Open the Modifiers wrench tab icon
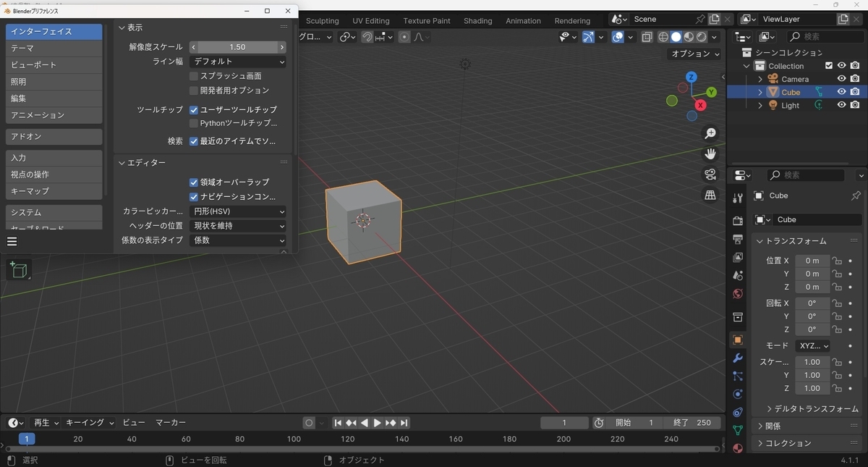Viewport: 868px width, 467px height. (x=737, y=358)
